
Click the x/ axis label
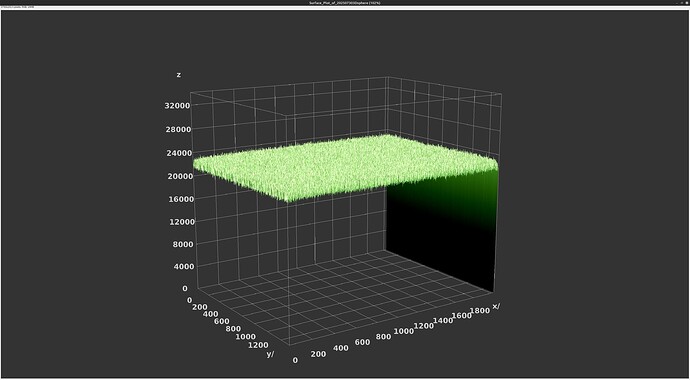[x=496, y=306]
